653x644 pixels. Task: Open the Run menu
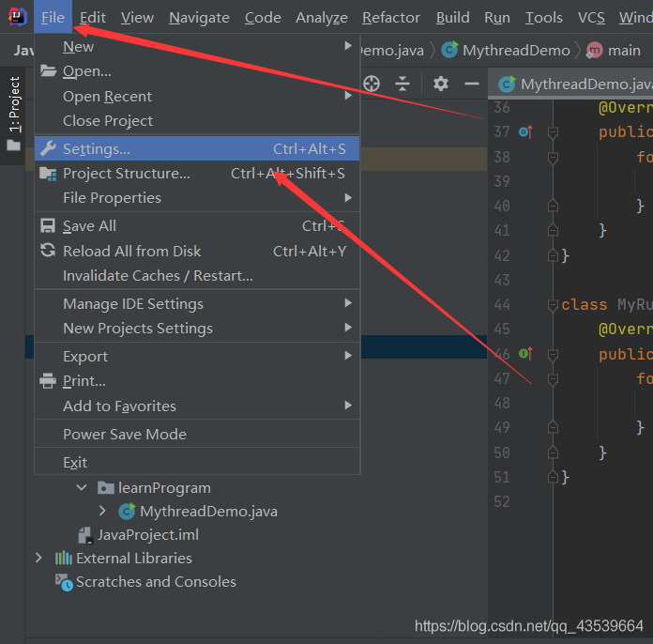click(497, 18)
